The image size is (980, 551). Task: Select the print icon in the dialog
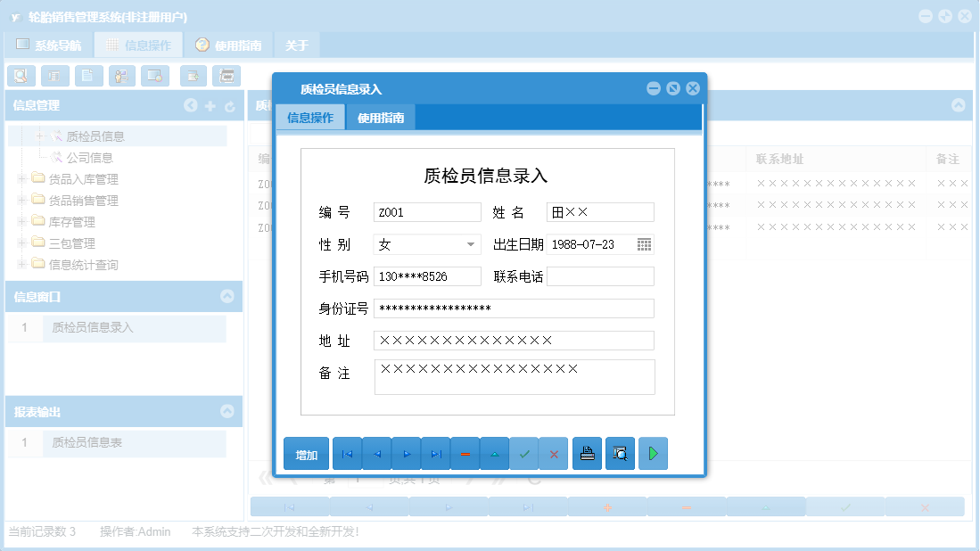tap(587, 453)
